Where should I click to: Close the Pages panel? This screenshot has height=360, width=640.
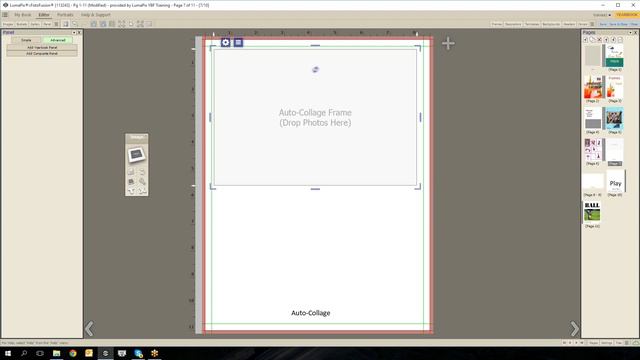[635, 32]
